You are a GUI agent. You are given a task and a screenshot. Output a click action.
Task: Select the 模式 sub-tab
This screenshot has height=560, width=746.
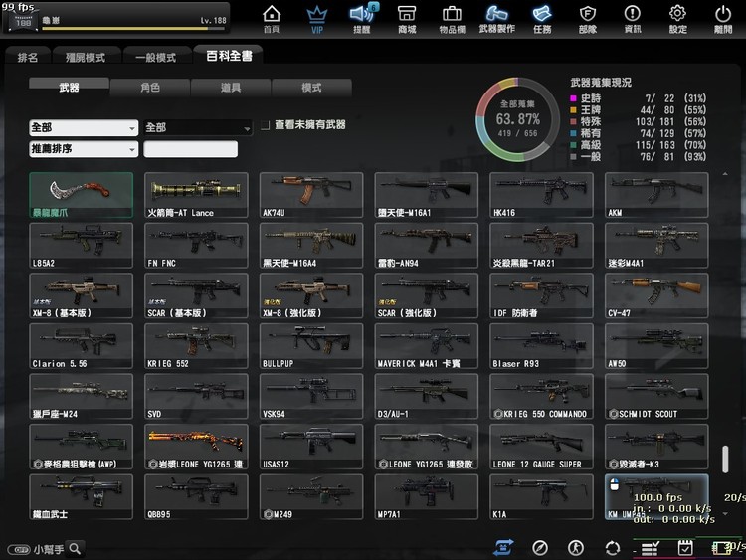pos(311,88)
